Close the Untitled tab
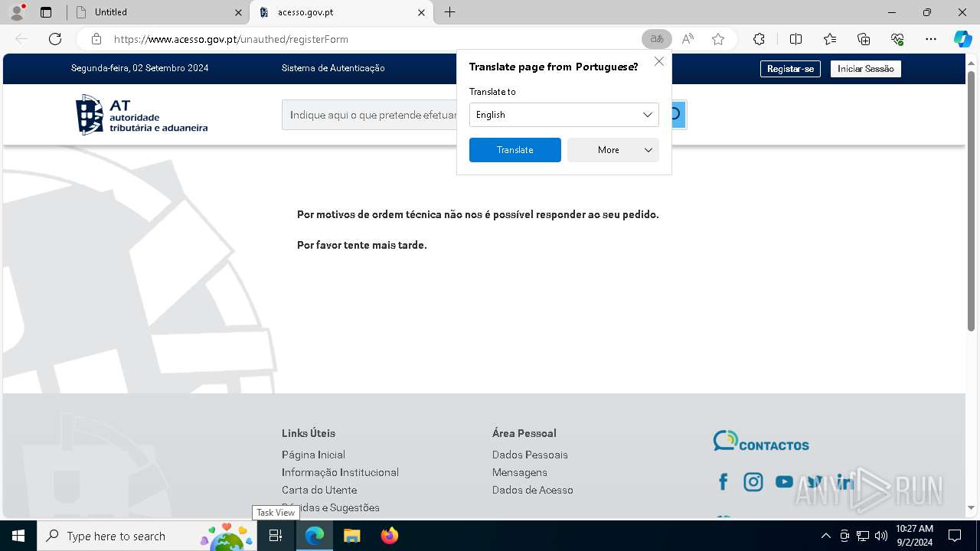This screenshot has height=551, width=980. coord(238,12)
